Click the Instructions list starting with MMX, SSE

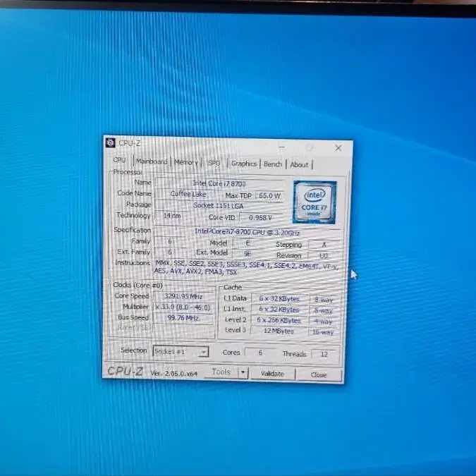click(246, 268)
